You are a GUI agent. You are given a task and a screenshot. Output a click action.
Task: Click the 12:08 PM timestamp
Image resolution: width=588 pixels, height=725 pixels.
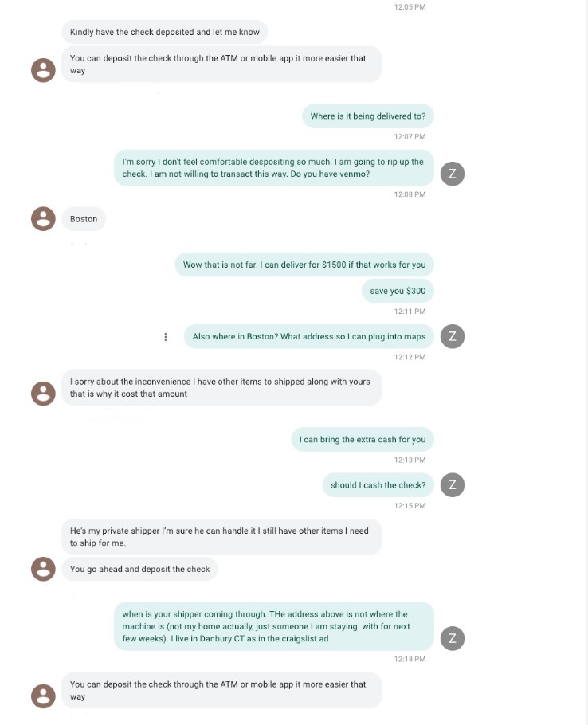(x=410, y=194)
